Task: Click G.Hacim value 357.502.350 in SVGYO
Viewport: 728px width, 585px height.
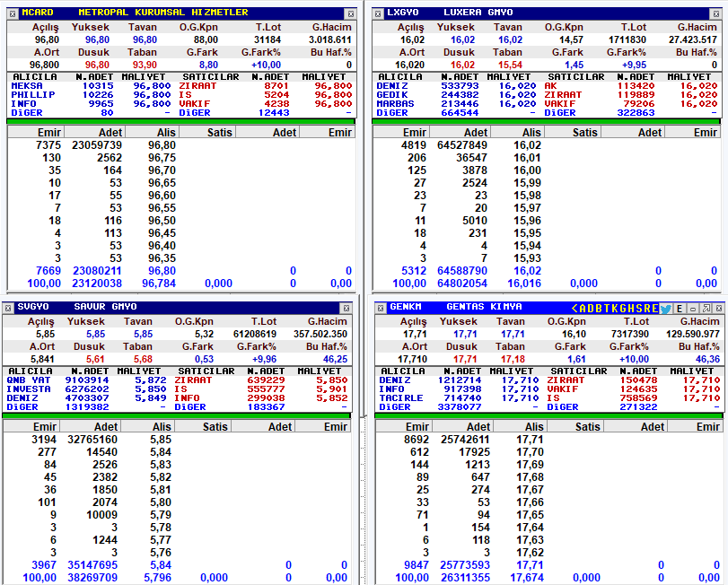Action: pos(320,334)
